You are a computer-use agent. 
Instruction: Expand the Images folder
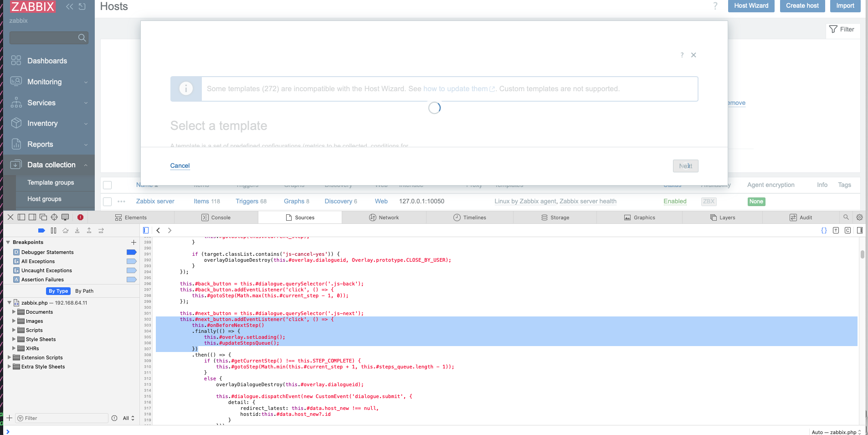coord(14,321)
